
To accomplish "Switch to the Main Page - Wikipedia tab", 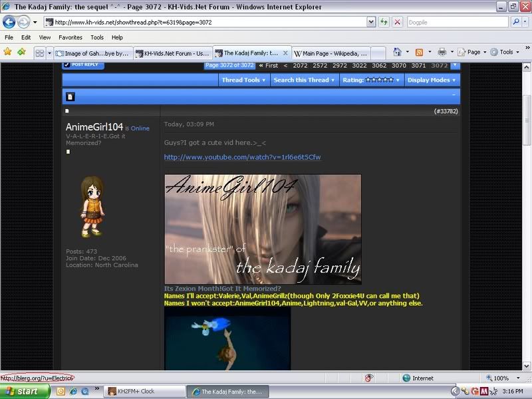I will click(331, 53).
